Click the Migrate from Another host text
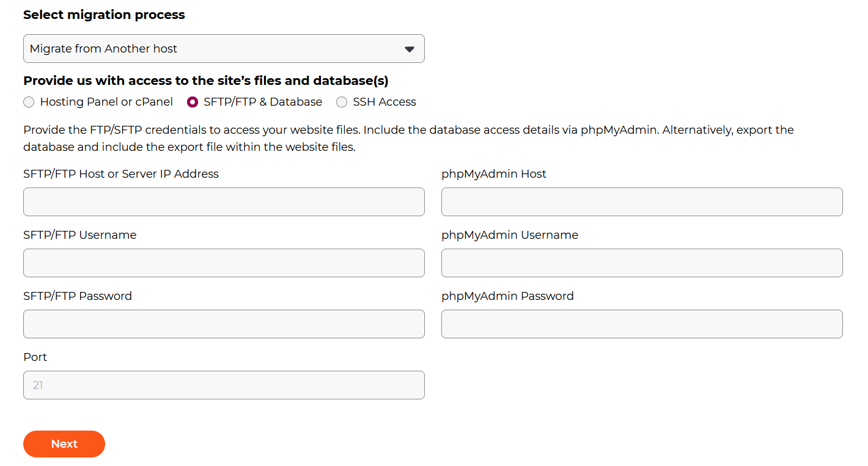 (103, 49)
